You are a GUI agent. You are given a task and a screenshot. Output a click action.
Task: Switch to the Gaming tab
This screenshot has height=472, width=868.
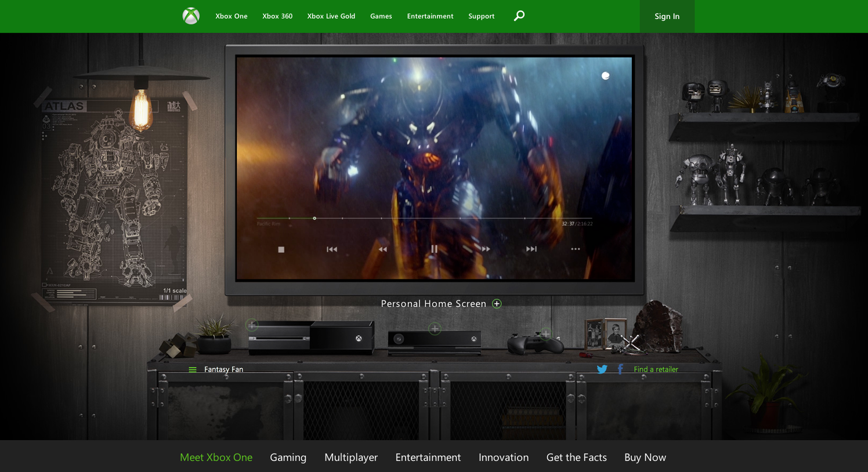[288, 458]
